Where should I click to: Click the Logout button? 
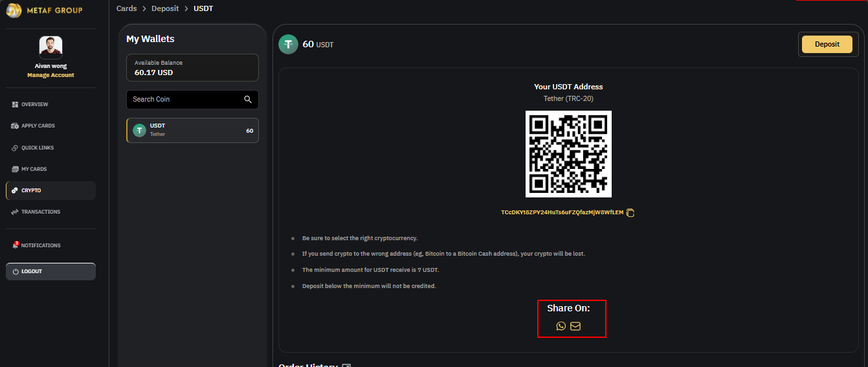click(50, 271)
